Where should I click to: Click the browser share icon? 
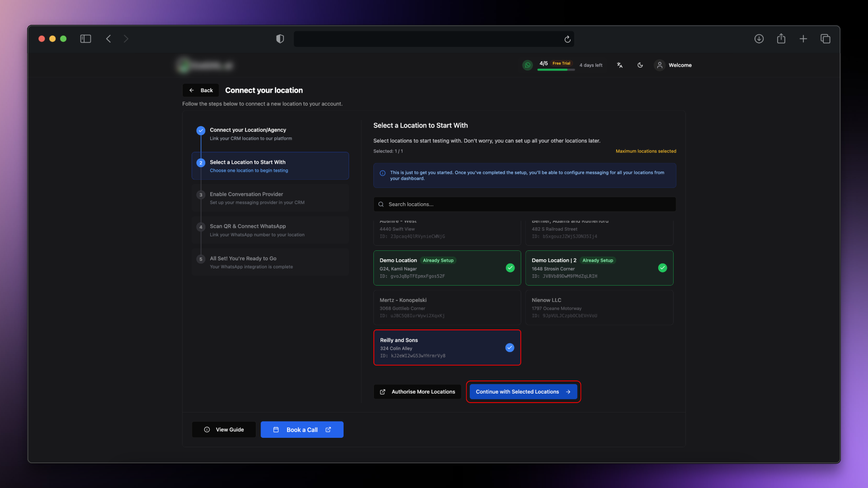click(x=781, y=39)
